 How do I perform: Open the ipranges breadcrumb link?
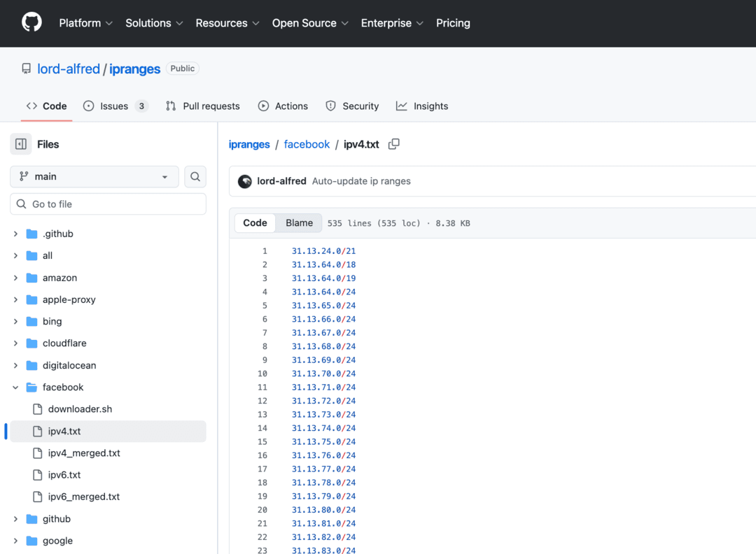[x=248, y=144]
